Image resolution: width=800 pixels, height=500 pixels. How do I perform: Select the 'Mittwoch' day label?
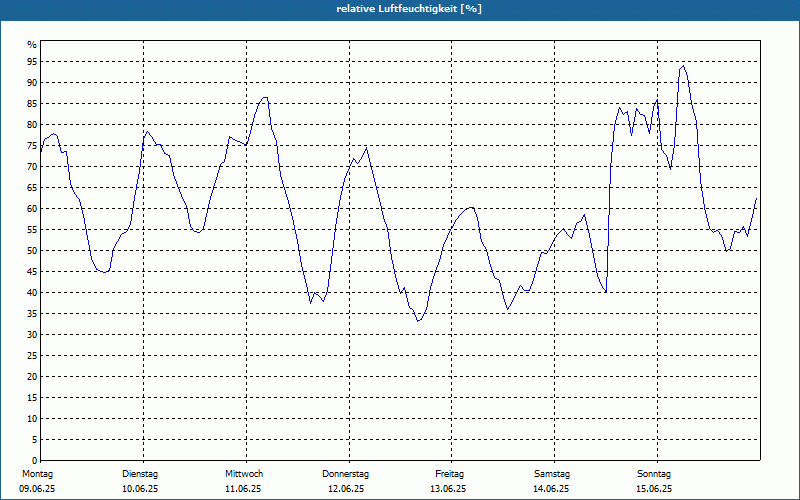pos(244,474)
